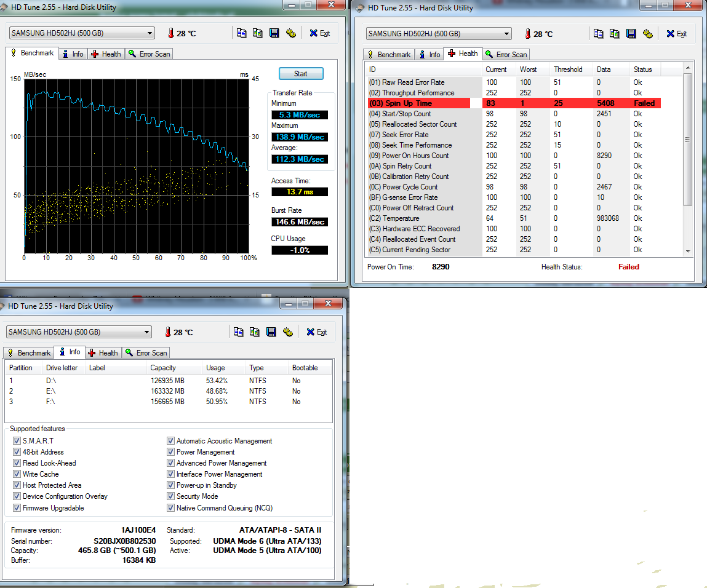Click thermometer icon in Info window
Image resolution: width=707 pixels, height=588 pixels.
(x=168, y=332)
